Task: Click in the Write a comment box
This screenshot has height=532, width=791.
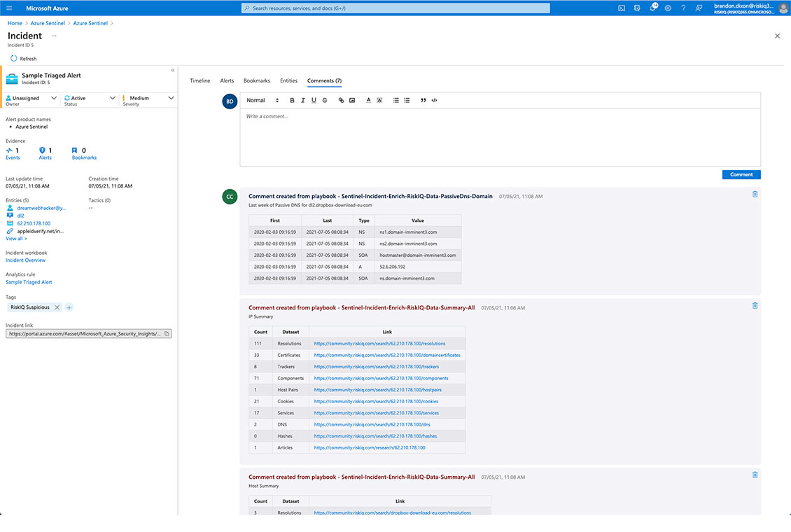Action: point(500,137)
